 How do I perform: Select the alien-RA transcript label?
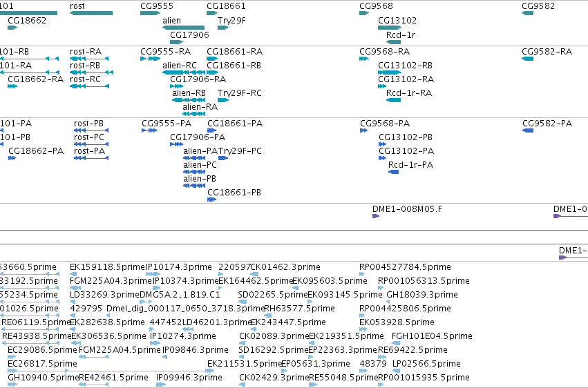(x=200, y=107)
